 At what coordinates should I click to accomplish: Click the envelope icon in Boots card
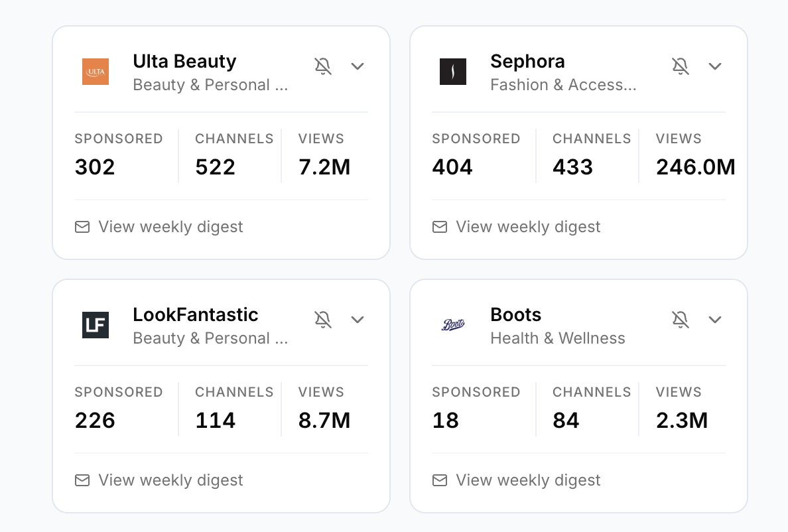click(x=439, y=480)
